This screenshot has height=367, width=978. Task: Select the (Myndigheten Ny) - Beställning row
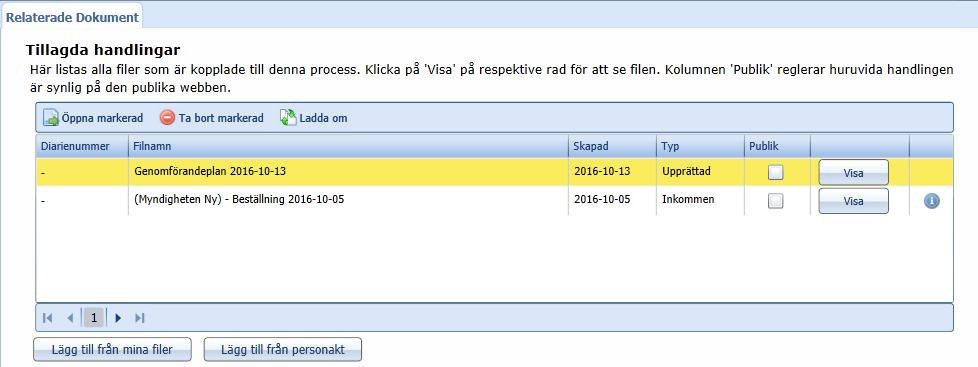tap(495, 201)
